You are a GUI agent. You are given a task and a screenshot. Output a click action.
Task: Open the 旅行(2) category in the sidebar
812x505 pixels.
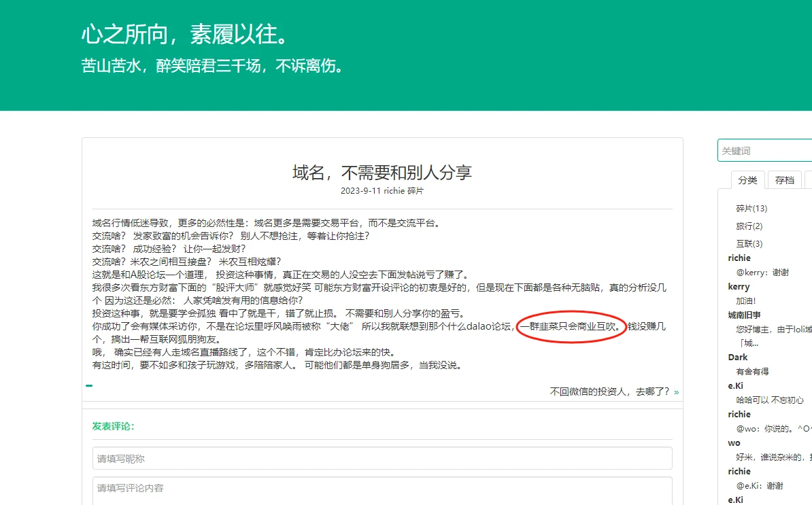(749, 226)
